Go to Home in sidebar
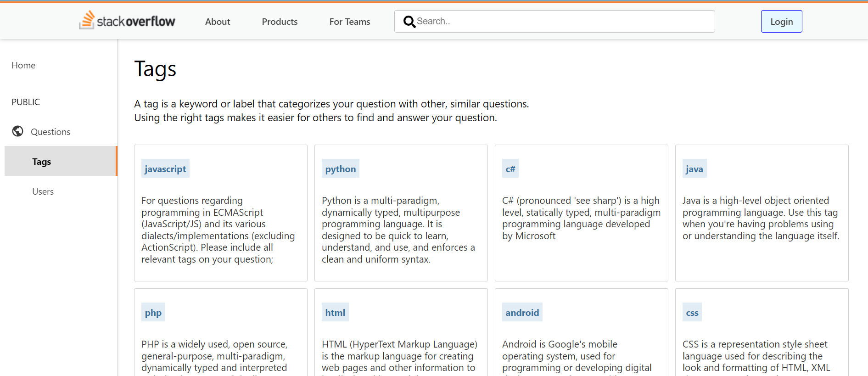This screenshot has height=376, width=868. point(23,65)
